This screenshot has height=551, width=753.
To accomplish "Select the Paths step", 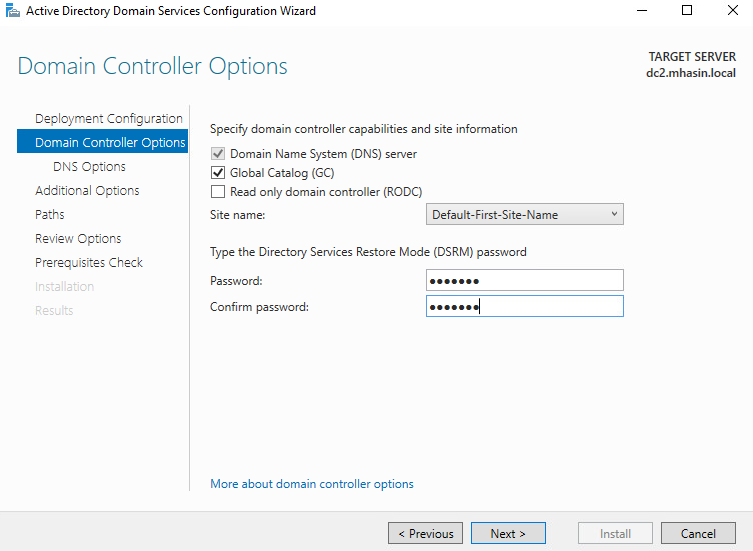I will pos(49,214).
